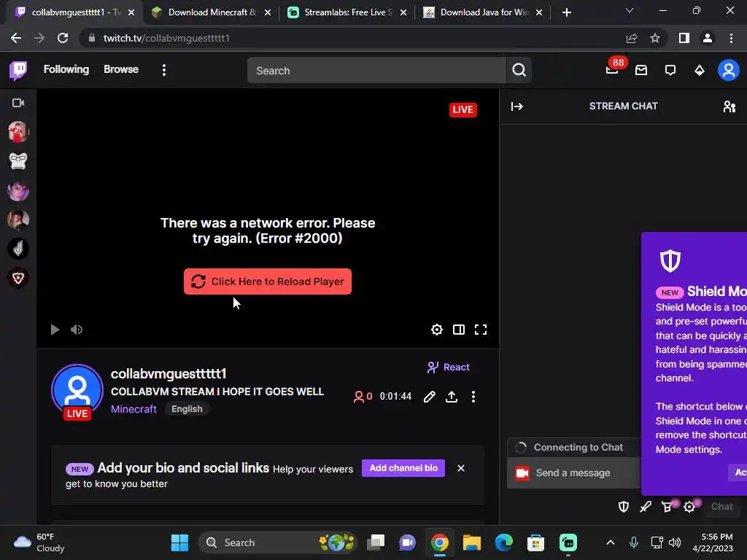747x560 pixels.
Task: Open the Get Bits diamond icon
Action: coord(699,71)
